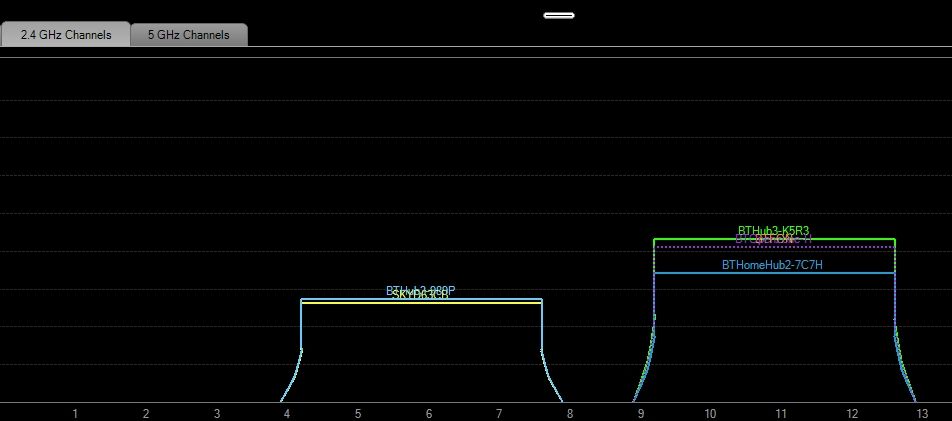Viewport: 952px width, 421px height.
Task: Click channel 12 on the axis
Action: point(852,414)
